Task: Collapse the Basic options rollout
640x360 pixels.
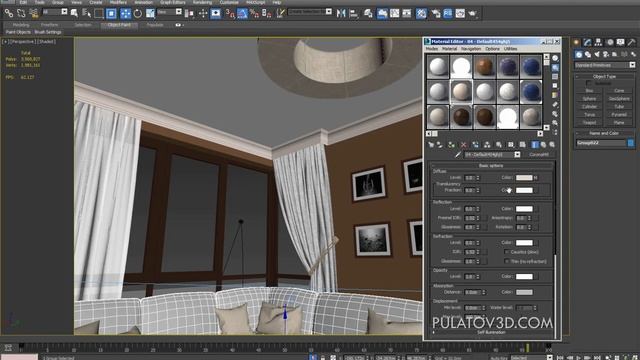Action: point(491,166)
